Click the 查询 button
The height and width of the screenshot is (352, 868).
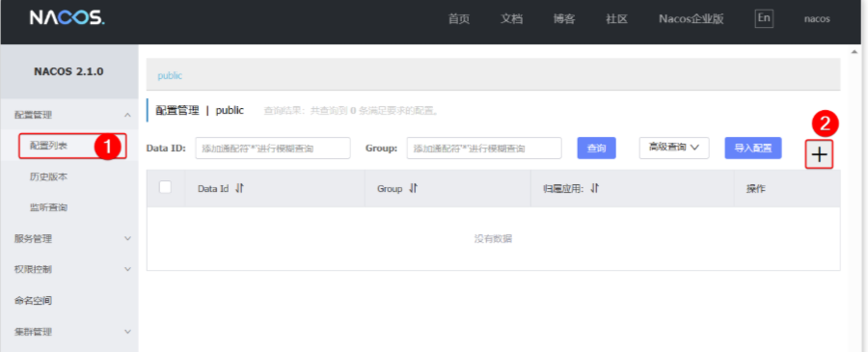tap(596, 148)
